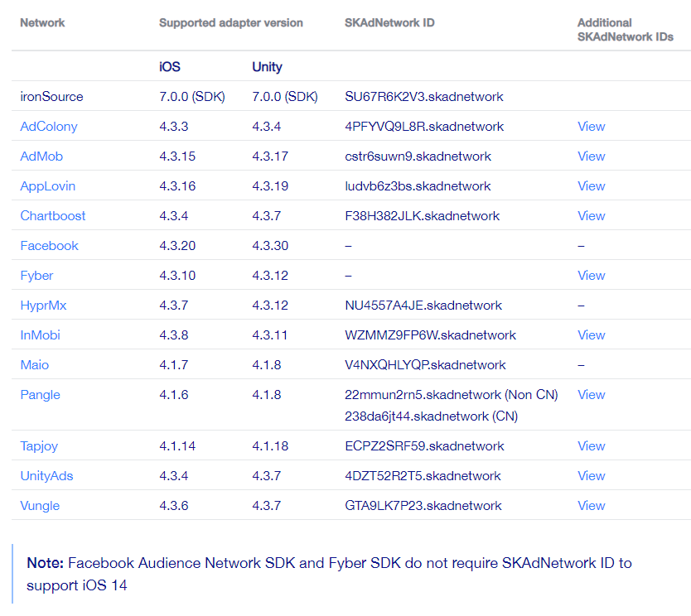Select SU67R6K2V3.skadnetwork ID text
Screen dimensions: 691x616
click(424, 97)
